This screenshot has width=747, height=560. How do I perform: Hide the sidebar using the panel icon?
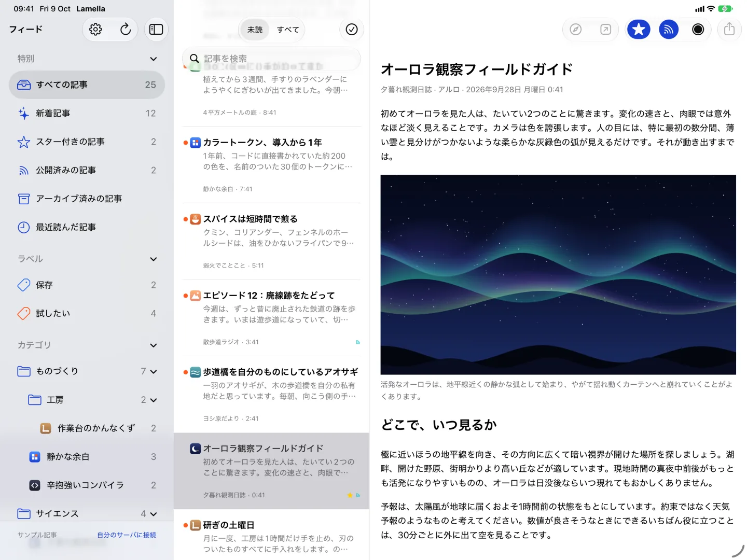point(156,30)
